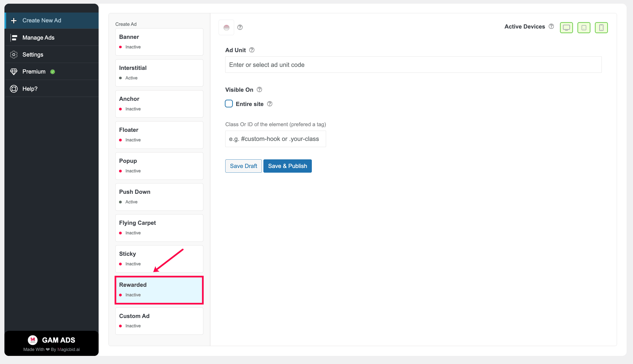Click the help icon beside Entire site

coord(270,104)
